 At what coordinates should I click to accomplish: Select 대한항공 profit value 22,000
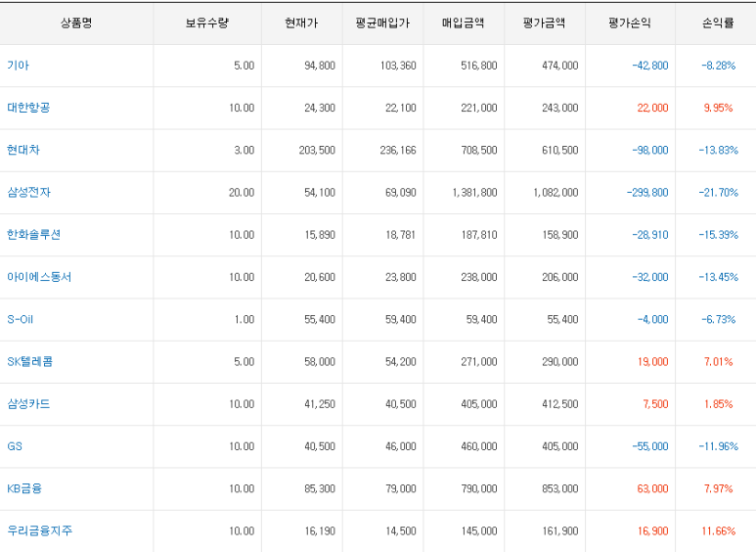(x=653, y=108)
